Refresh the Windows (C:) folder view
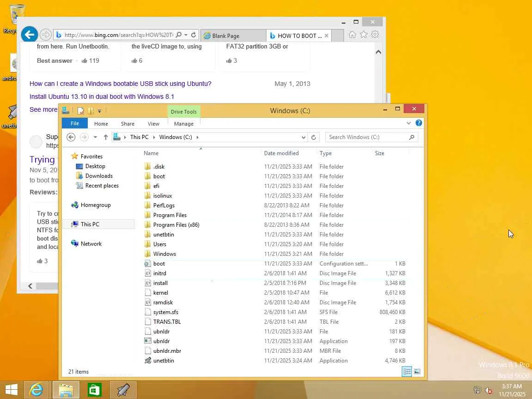Screen dimensions: 532x399 click(x=314, y=137)
